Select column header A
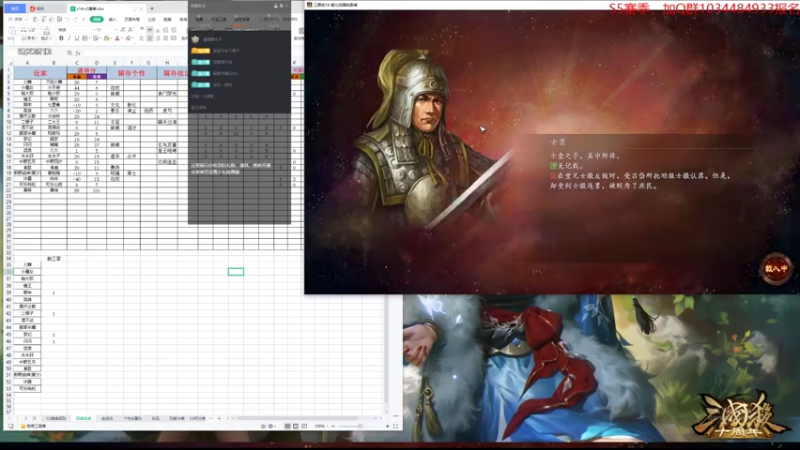The height and width of the screenshot is (450, 800). (27, 63)
